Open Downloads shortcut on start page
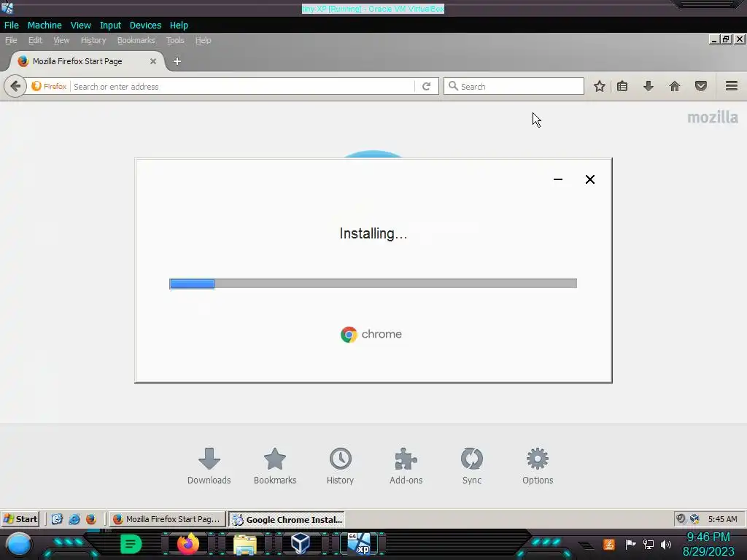This screenshot has width=747, height=560. pyautogui.click(x=209, y=466)
